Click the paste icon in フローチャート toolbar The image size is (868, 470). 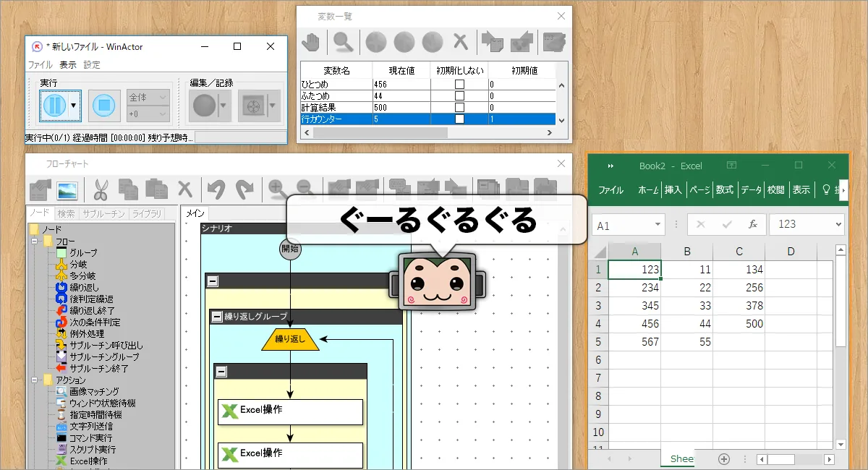(156, 189)
